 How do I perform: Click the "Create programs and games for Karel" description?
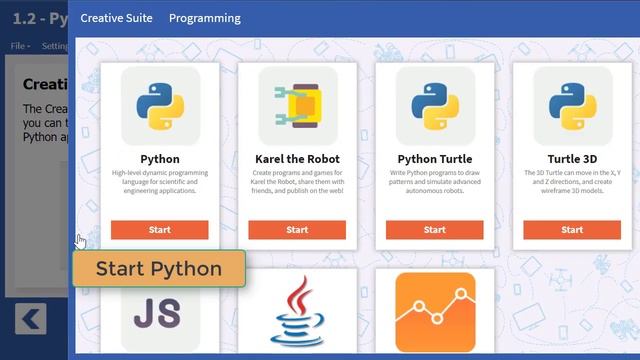click(x=298, y=182)
